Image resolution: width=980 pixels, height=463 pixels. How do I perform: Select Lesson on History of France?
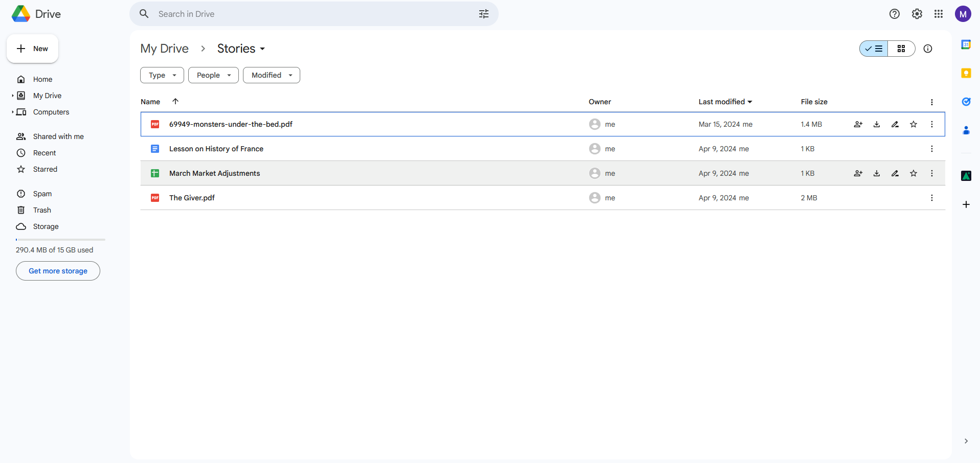click(216, 149)
